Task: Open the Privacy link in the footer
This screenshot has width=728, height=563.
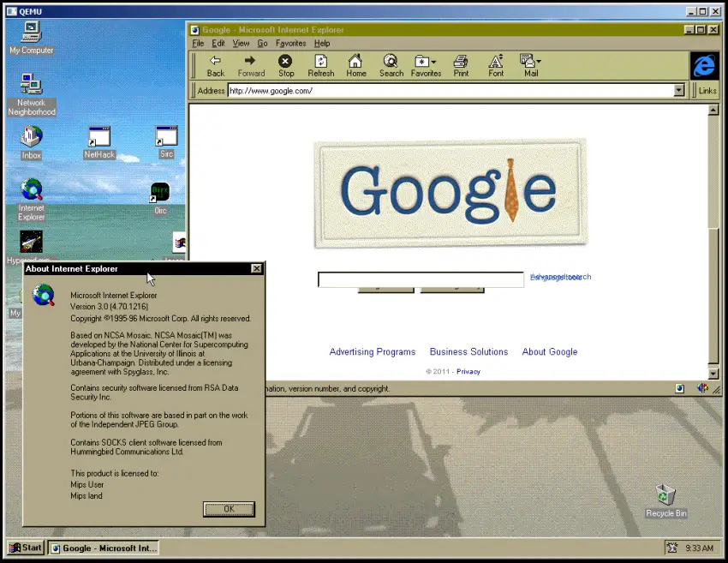Action: [468, 372]
